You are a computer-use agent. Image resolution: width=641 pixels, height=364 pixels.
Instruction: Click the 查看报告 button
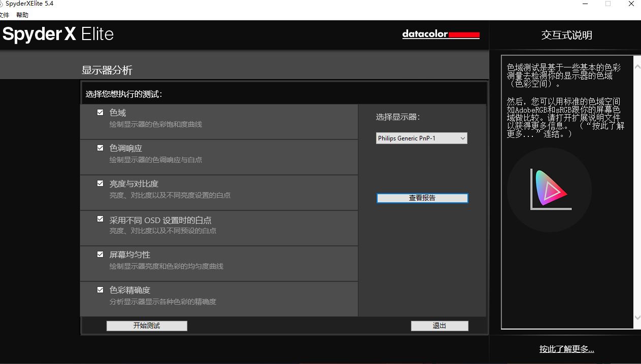click(x=422, y=198)
